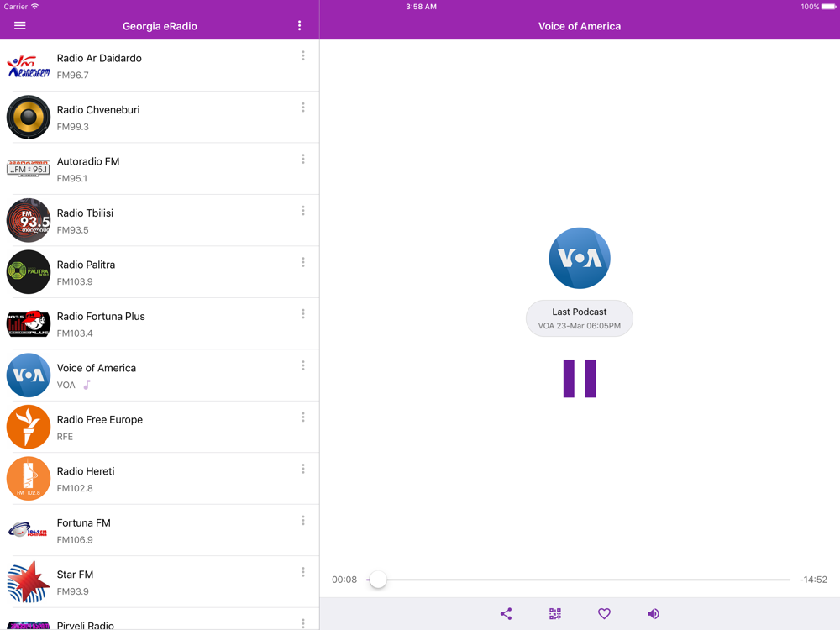Select Star FM station
The image size is (840, 630).
coord(160,582)
